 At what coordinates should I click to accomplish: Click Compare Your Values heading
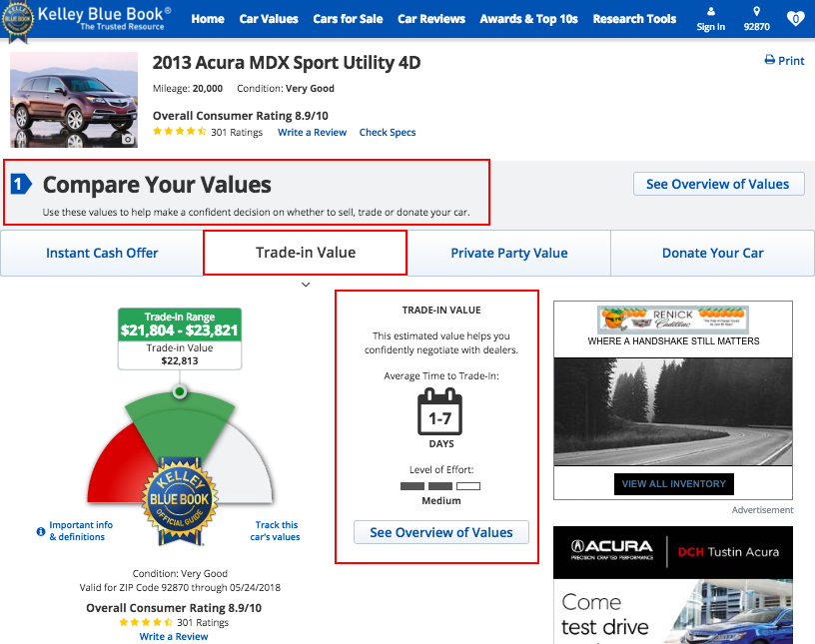[157, 185]
